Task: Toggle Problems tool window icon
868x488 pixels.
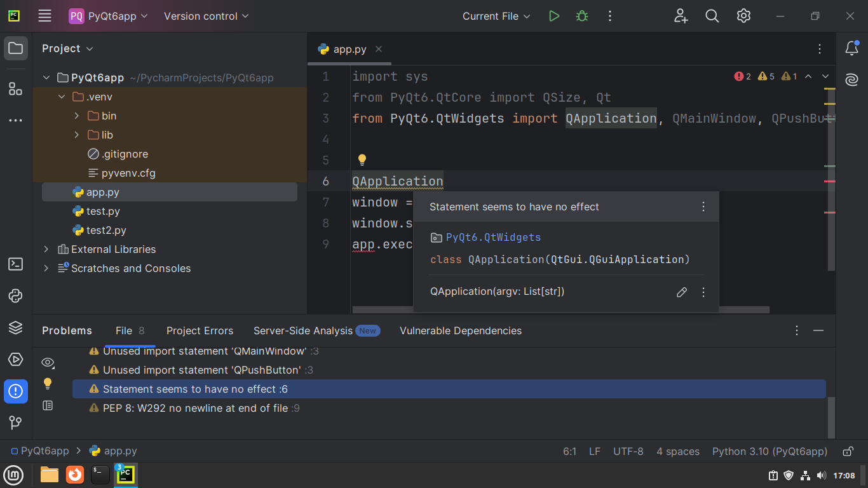Action: pyautogui.click(x=16, y=391)
